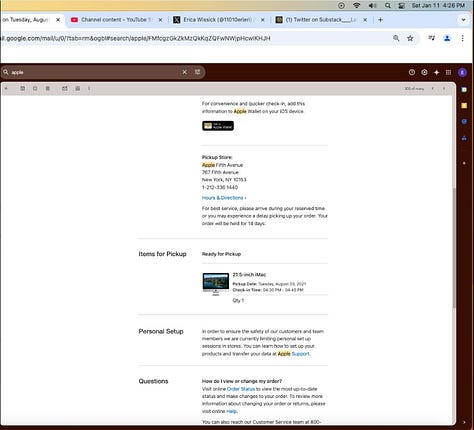The image size is (474, 430).
Task: Show the older email arrow
Action: point(444,88)
